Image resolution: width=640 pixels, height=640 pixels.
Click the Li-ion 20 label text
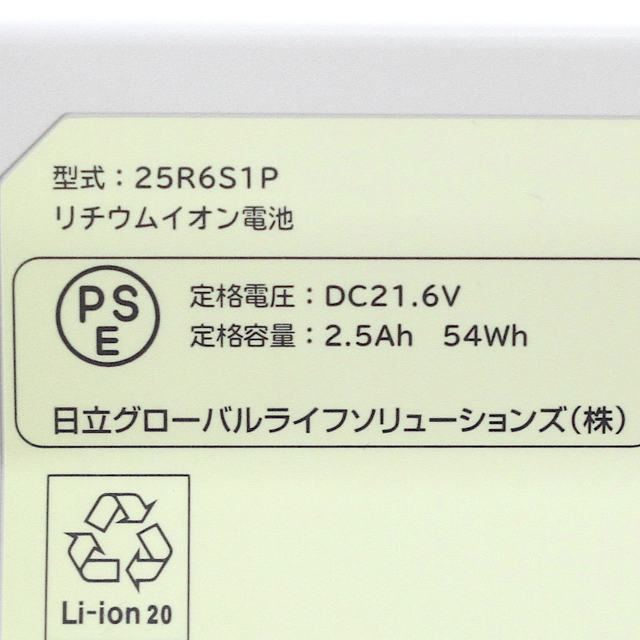(117, 613)
